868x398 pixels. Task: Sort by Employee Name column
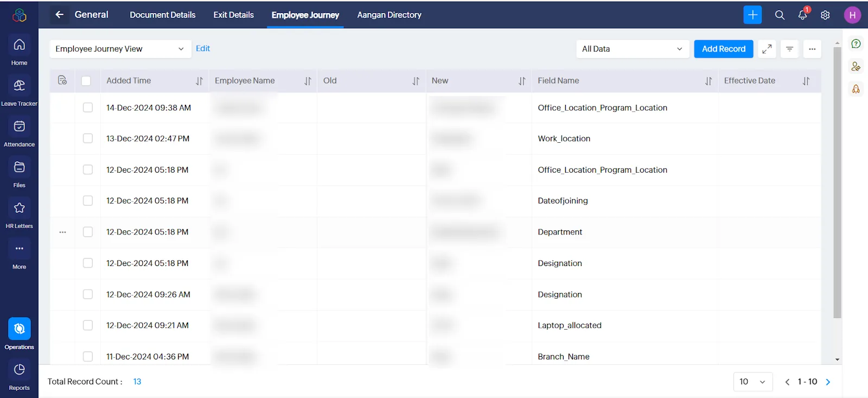tap(308, 81)
